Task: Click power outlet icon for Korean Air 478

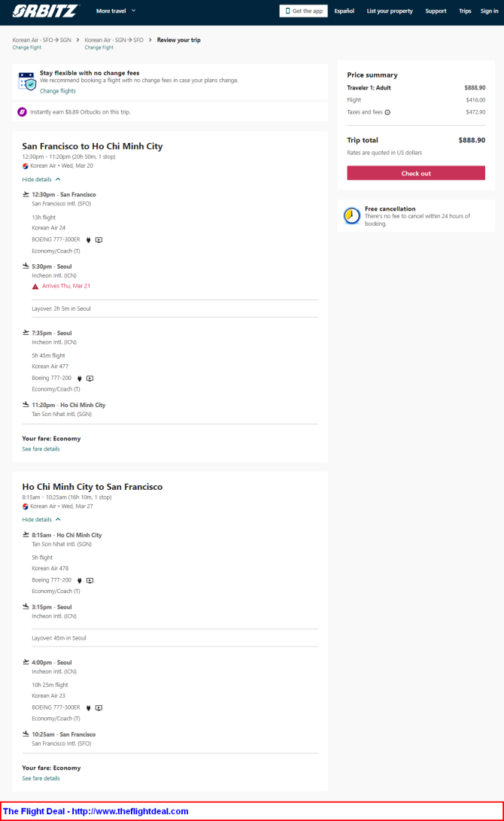Action: click(80, 580)
